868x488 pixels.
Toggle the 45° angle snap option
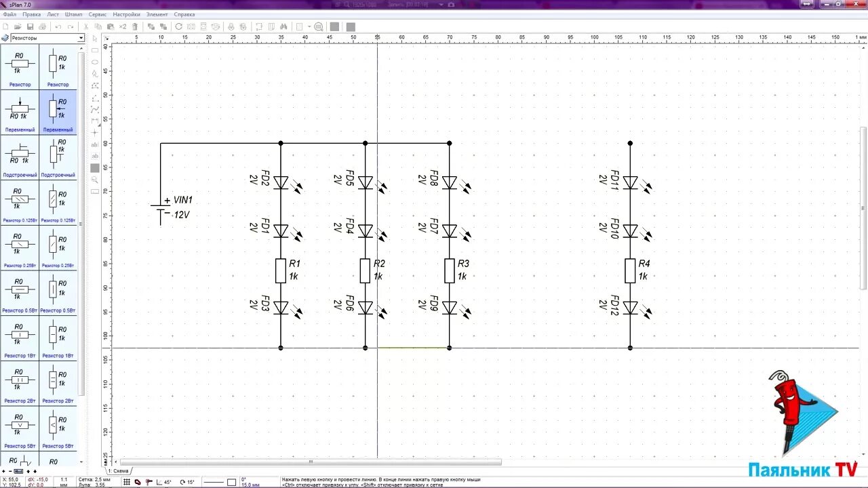click(164, 482)
